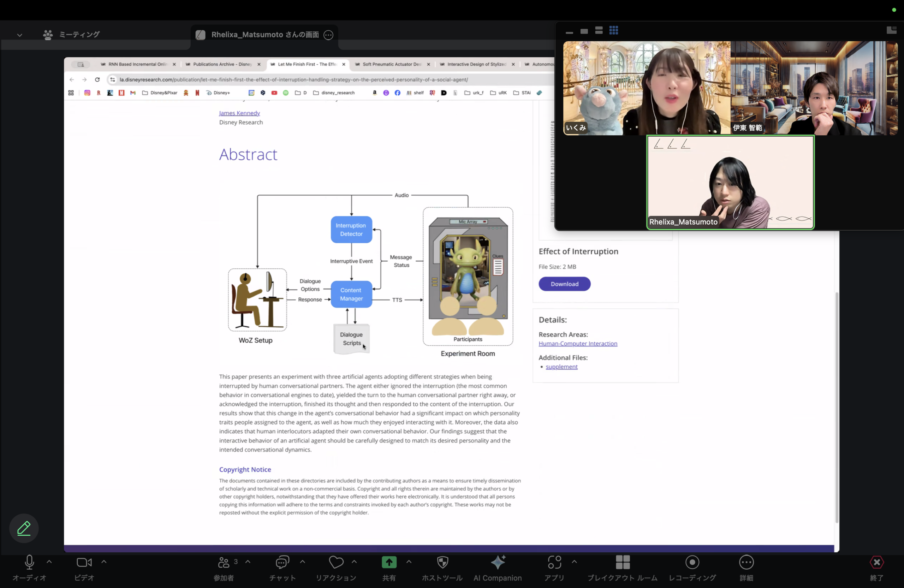Open the host tools shield icon
The width and height of the screenshot is (904, 588).
442,562
